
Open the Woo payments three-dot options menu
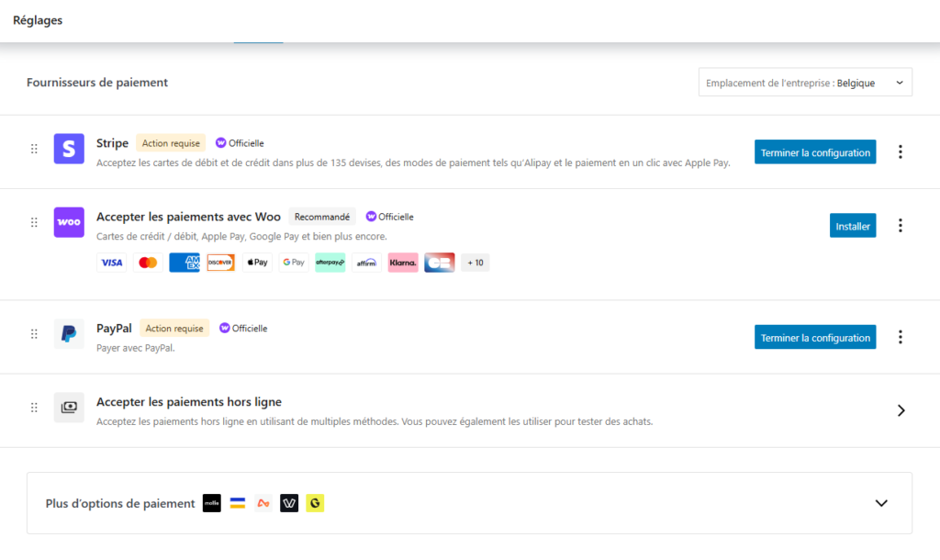(900, 226)
